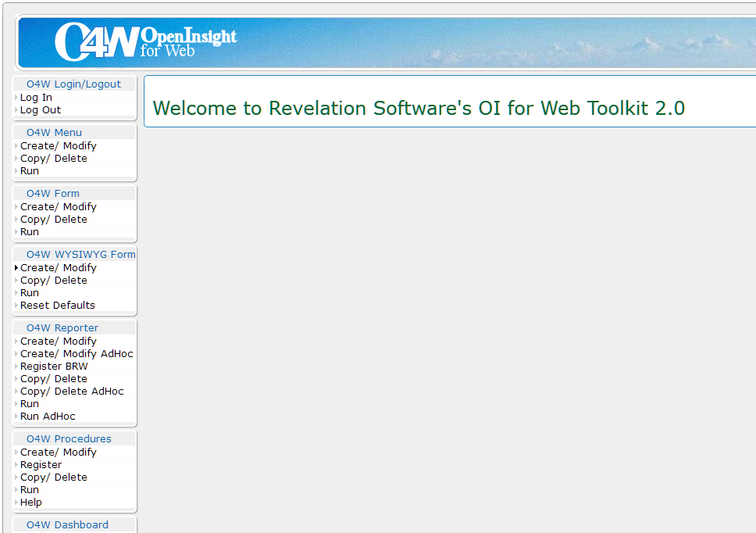The height and width of the screenshot is (533, 756).
Task: Select Register BRW link
Action: click(54, 366)
